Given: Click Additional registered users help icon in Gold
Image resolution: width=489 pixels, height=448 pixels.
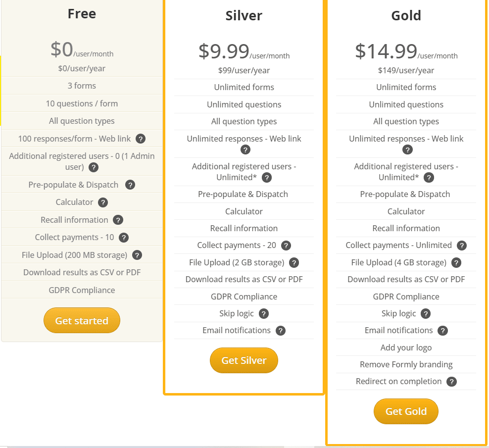Looking at the screenshot, I should (429, 177).
